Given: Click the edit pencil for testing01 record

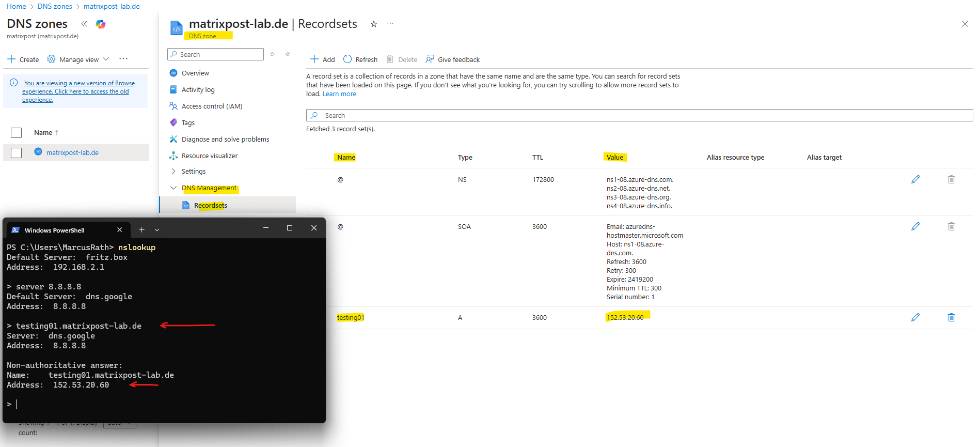Looking at the screenshot, I should pyautogui.click(x=915, y=317).
